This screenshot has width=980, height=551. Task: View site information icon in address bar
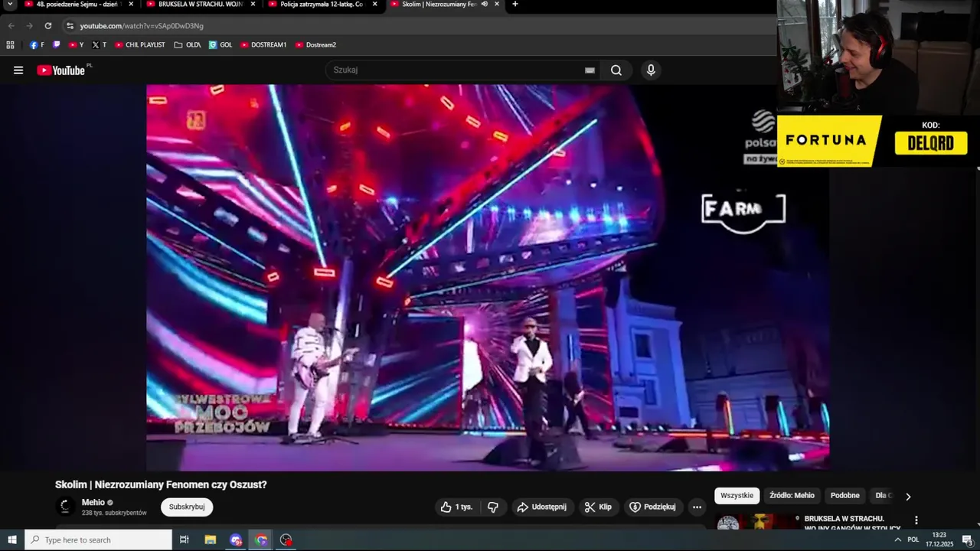[70, 25]
